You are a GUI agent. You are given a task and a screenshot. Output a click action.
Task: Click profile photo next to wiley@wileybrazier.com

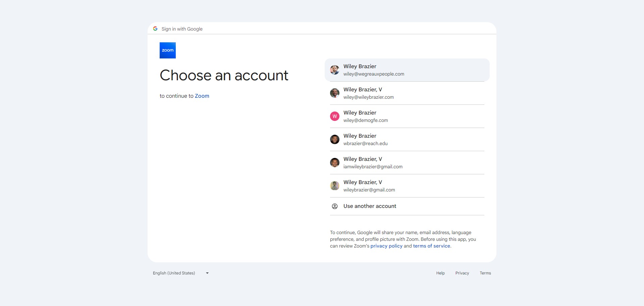334,93
